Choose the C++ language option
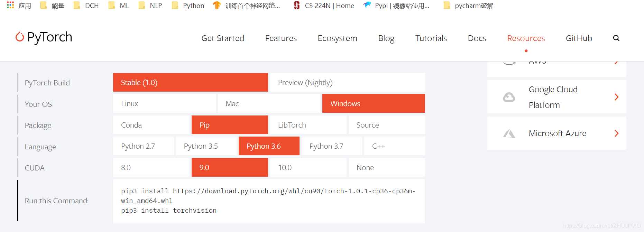This screenshot has height=232, width=644. pos(395,146)
